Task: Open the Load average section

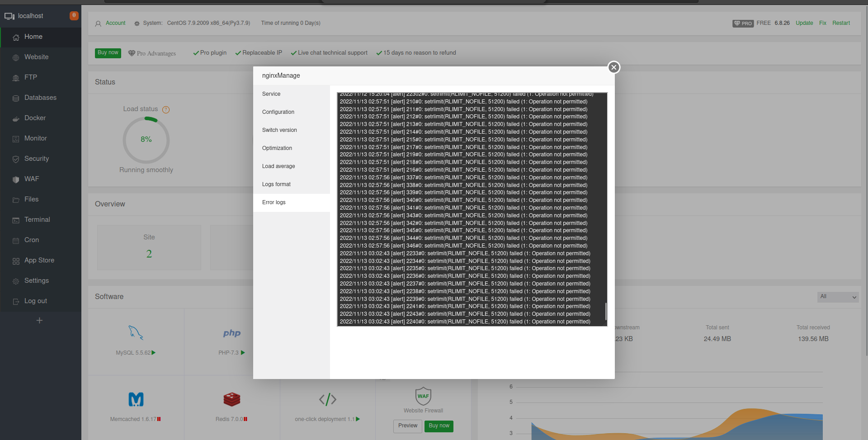Action: click(x=278, y=166)
